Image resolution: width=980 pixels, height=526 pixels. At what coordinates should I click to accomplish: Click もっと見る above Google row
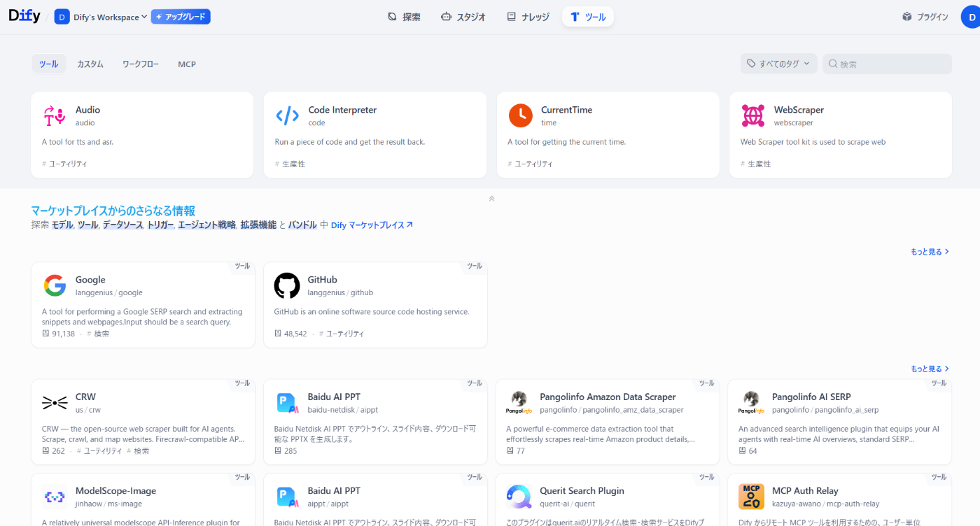pyautogui.click(x=930, y=252)
